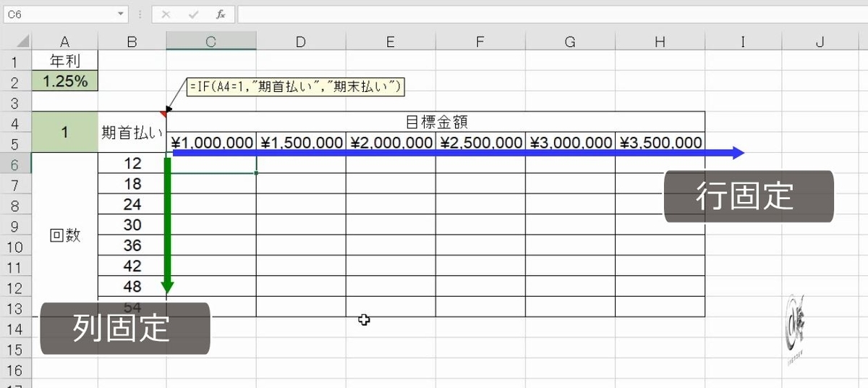Select row 5 header
This screenshot has width=868, height=388.
pos(16,143)
